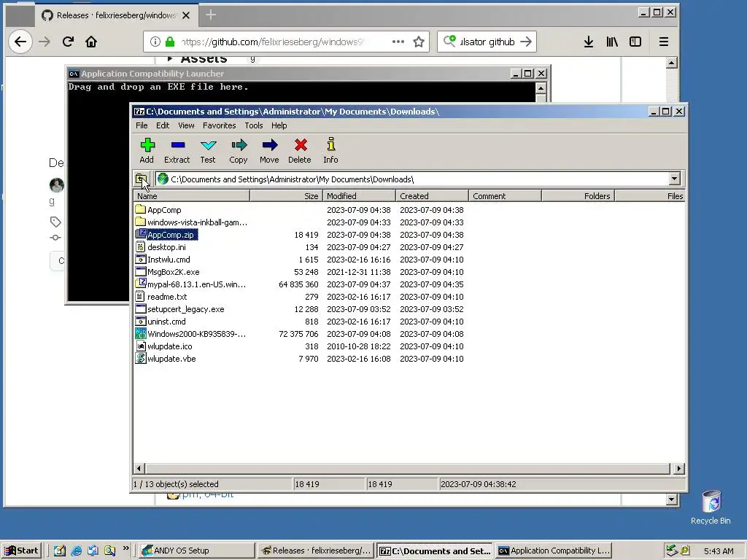Viewport: 747px width, 560px height.
Task: Reload the Firefox page
Action: [68, 42]
